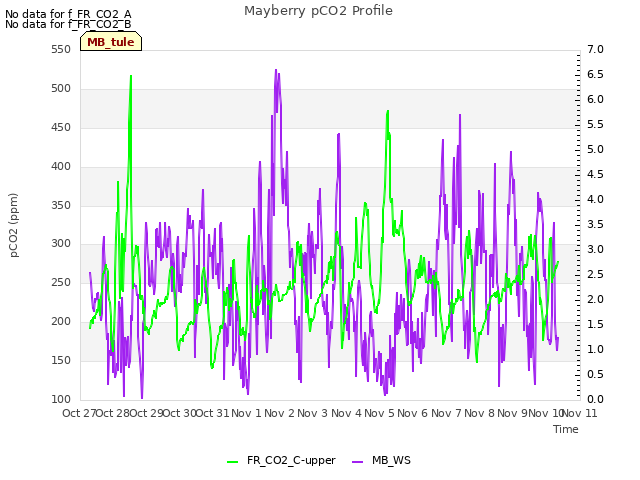Click the 4.0 right y-axis label

(595, 200)
